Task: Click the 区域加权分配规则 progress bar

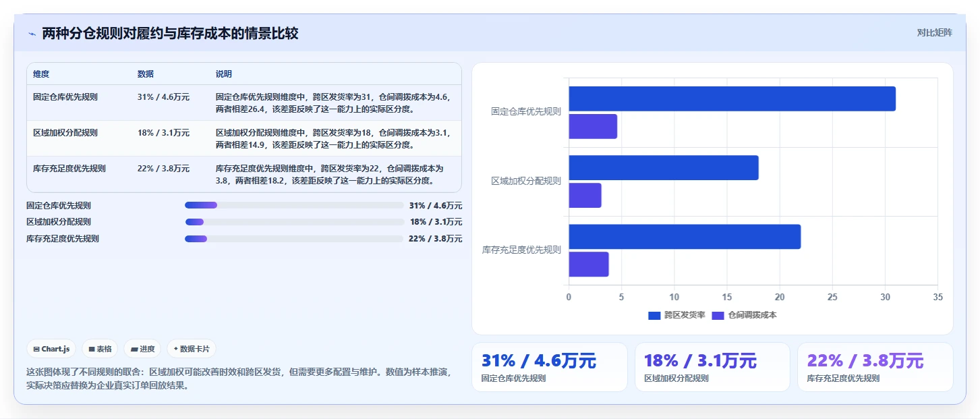Action: pyautogui.click(x=294, y=222)
